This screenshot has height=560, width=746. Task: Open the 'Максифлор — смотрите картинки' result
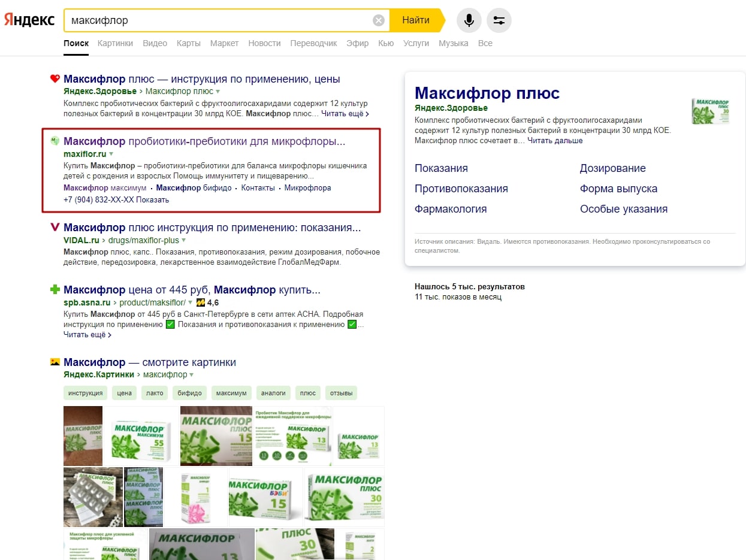[x=150, y=362]
